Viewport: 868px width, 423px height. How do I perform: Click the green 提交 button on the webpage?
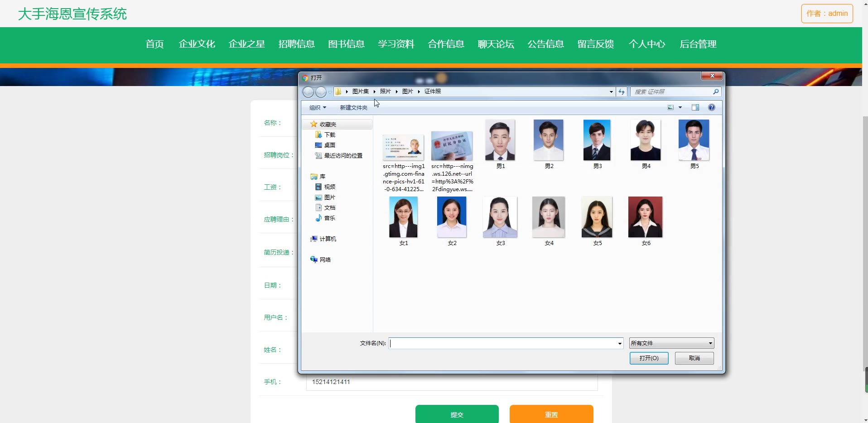pyautogui.click(x=457, y=414)
